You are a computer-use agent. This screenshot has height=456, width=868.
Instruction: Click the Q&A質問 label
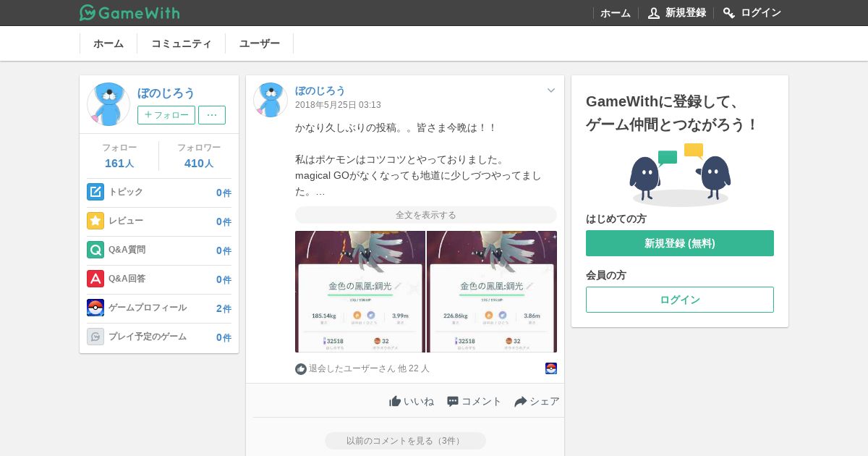click(127, 250)
